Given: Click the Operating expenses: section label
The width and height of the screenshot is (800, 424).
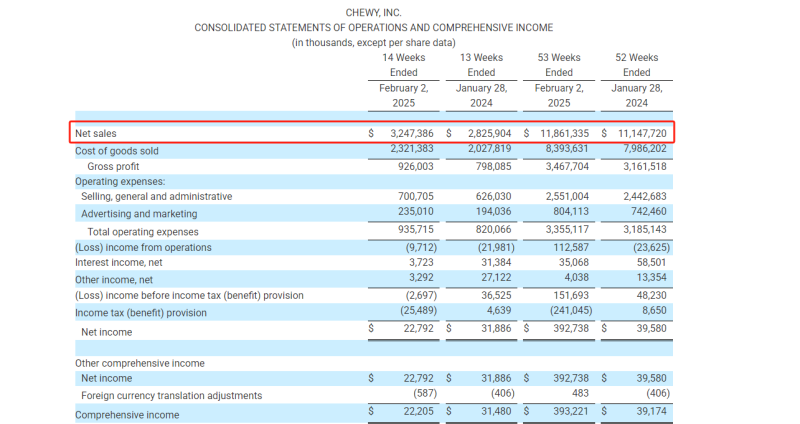Looking at the screenshot, I should pyautogui.click(x=120, y=181).
